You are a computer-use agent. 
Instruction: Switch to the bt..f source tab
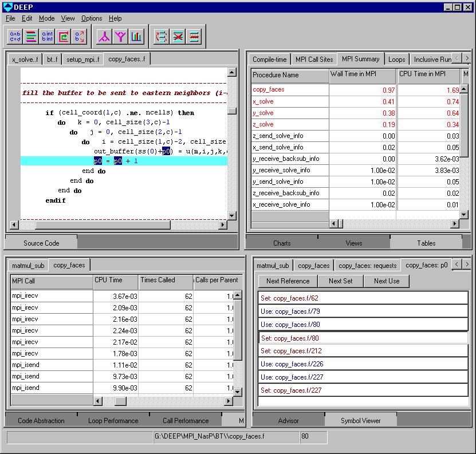pos(52,60)
